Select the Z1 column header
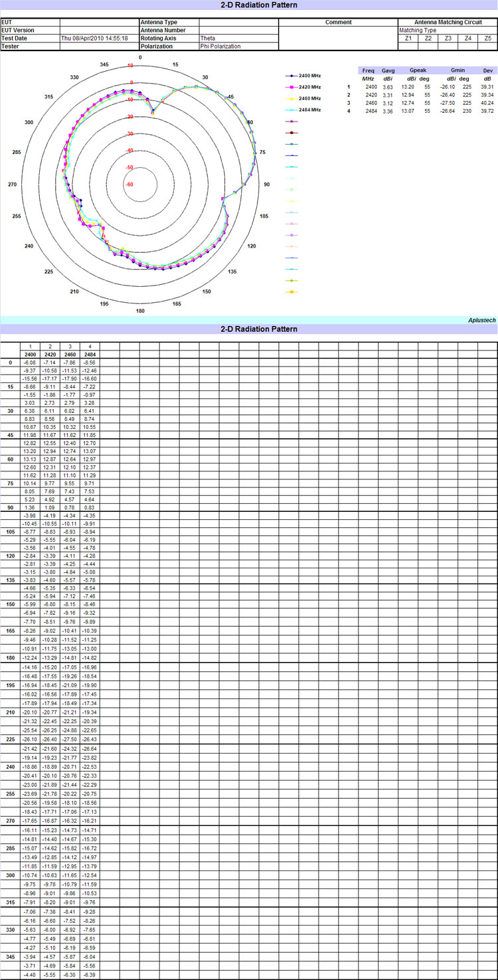Screen dimensions: 498x980 tap(408, 39)
